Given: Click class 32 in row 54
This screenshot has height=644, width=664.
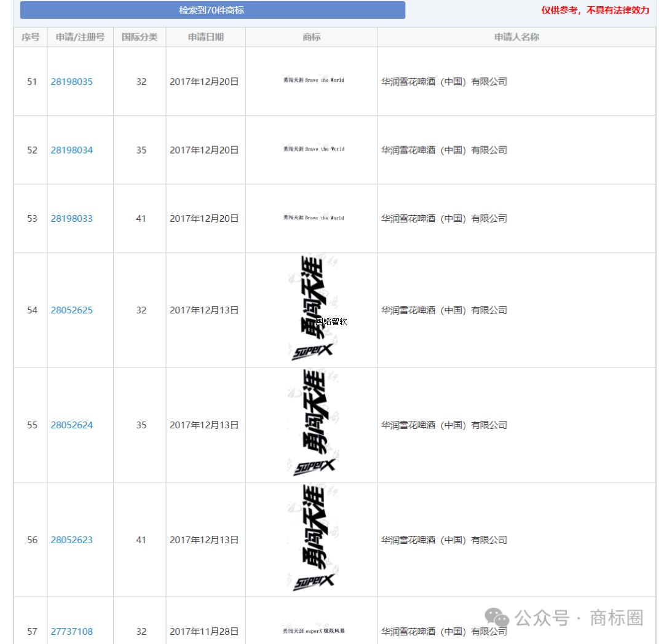Looking at the screenshot, I should click(141, 310).
